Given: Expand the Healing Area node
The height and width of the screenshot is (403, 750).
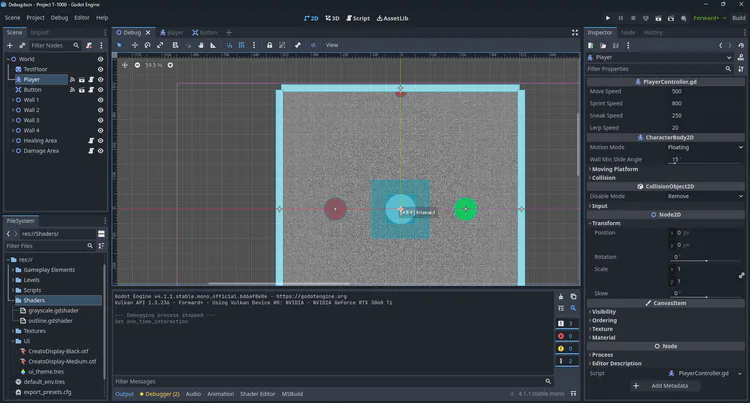Looking at the screenshot, I should [13, 140].
